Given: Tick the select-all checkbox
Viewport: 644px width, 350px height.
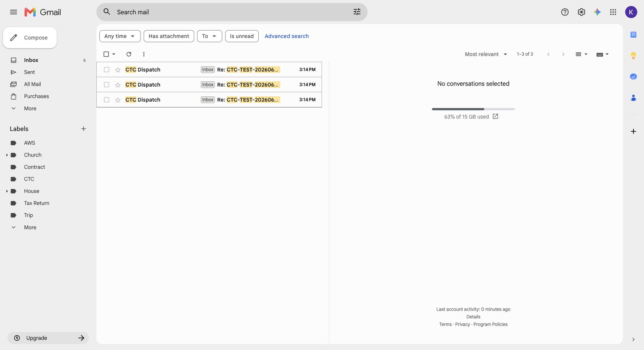Looking at the screenshot, I should click(x=106, y=54).
